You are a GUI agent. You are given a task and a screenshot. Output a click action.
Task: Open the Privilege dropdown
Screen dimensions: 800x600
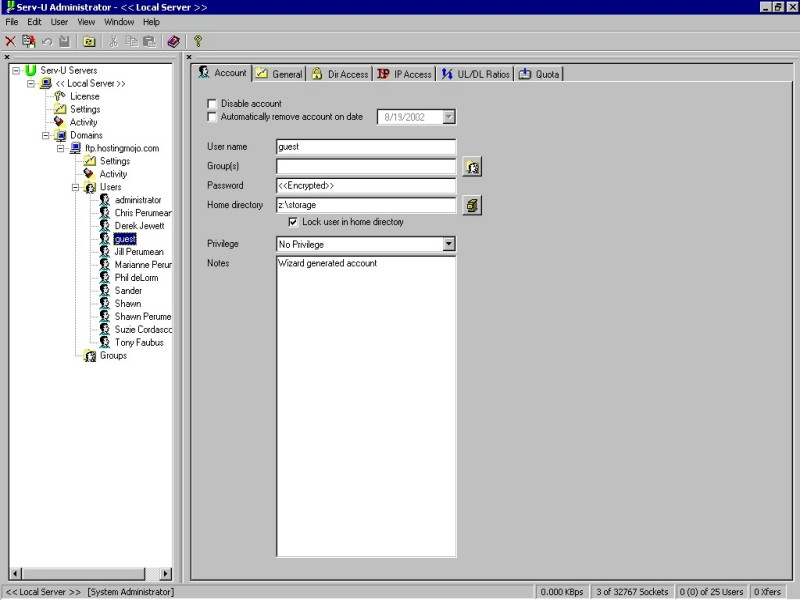(449, 244)
